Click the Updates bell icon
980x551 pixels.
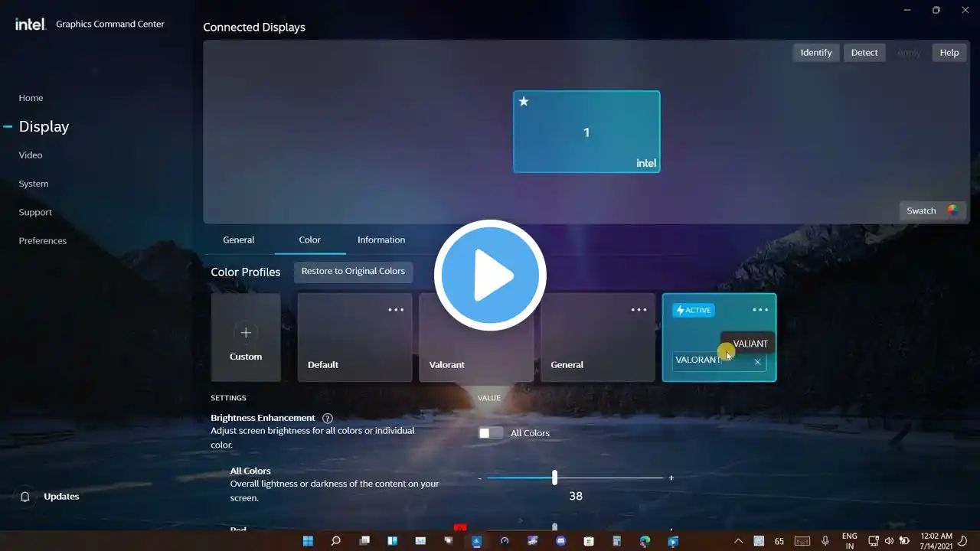pyautogui.click(x=24, y=497)
